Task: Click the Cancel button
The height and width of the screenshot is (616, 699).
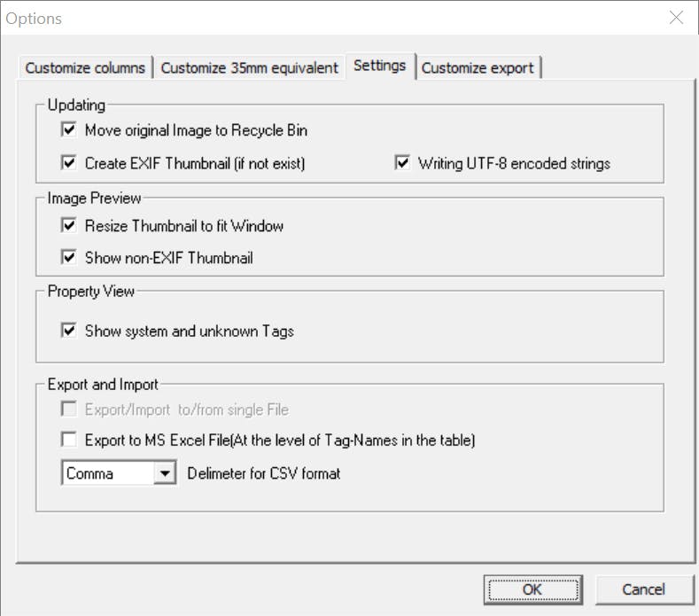Action: [643, 589]
